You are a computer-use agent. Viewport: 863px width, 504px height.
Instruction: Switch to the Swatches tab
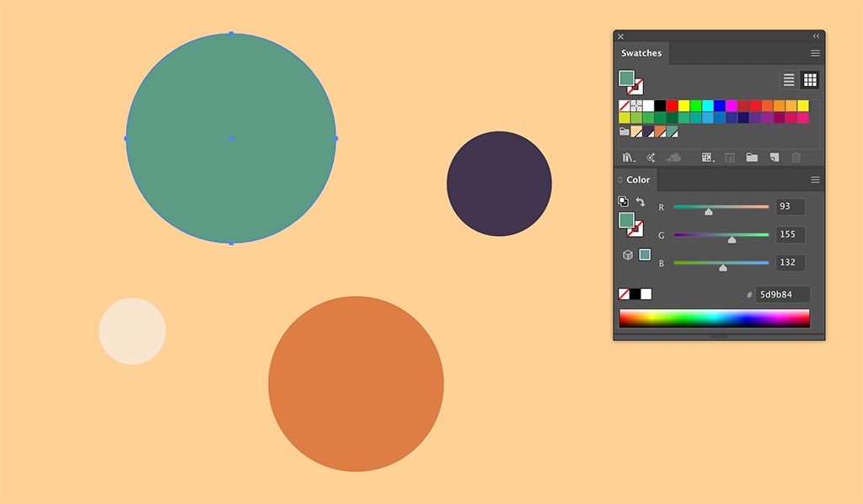click(x=641, y=52)
